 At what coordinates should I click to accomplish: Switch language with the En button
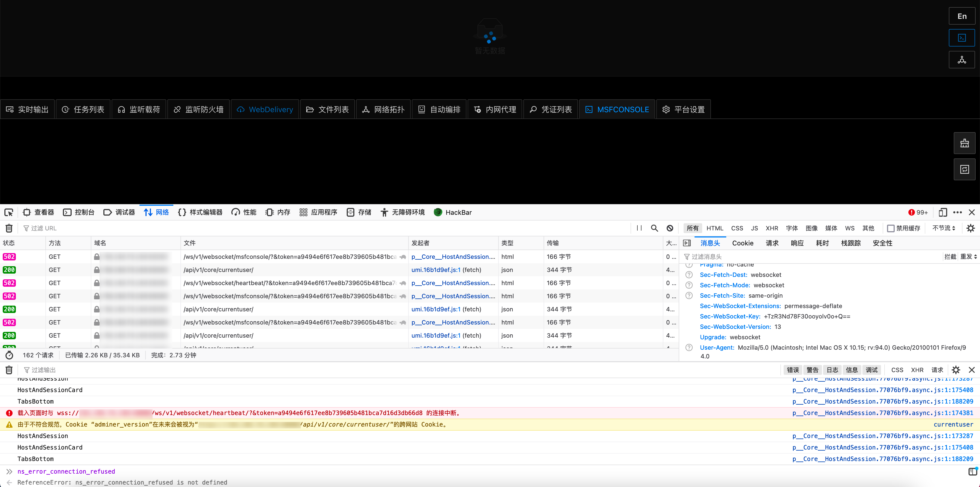click(x=962, y=16)
